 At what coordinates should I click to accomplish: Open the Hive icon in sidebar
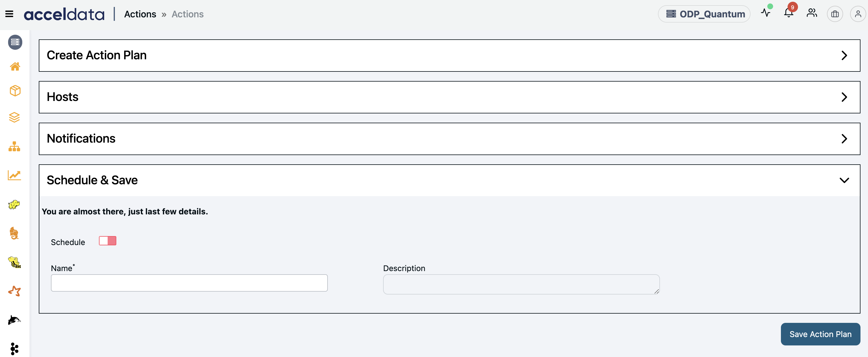click(x=14, y=262)
